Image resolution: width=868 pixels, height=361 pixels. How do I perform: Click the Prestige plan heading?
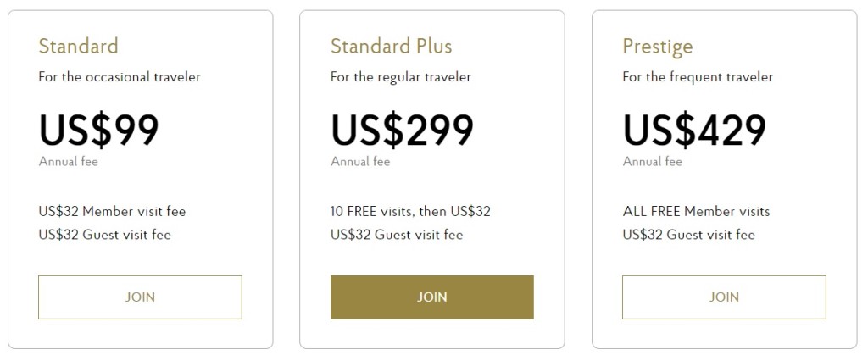657,46
